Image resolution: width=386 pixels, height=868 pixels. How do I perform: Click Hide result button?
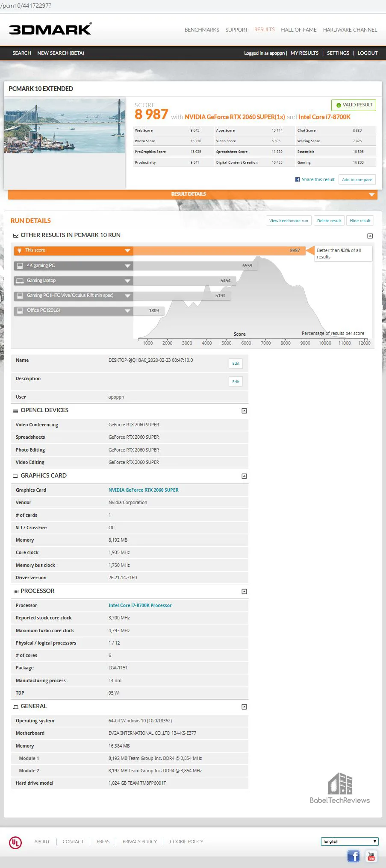pyautogui.click(x=360, y=221)
